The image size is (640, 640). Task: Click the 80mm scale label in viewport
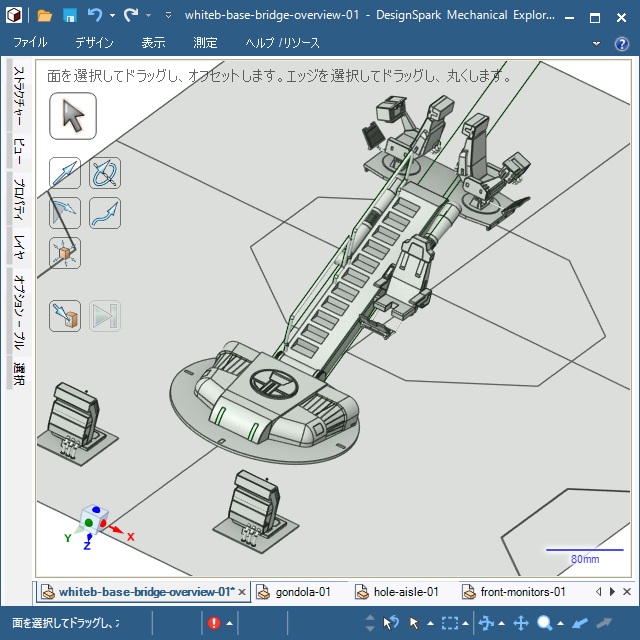[x=584, y=559]
